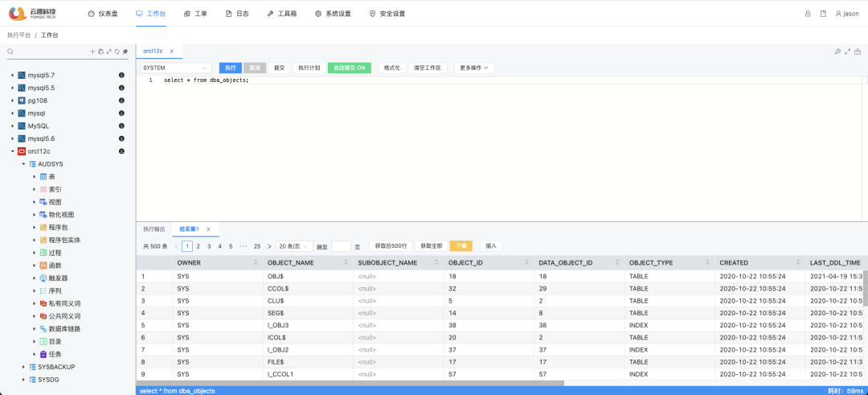Close the orcl12c editor tab

pyautogui.click(x=172, y=51)
